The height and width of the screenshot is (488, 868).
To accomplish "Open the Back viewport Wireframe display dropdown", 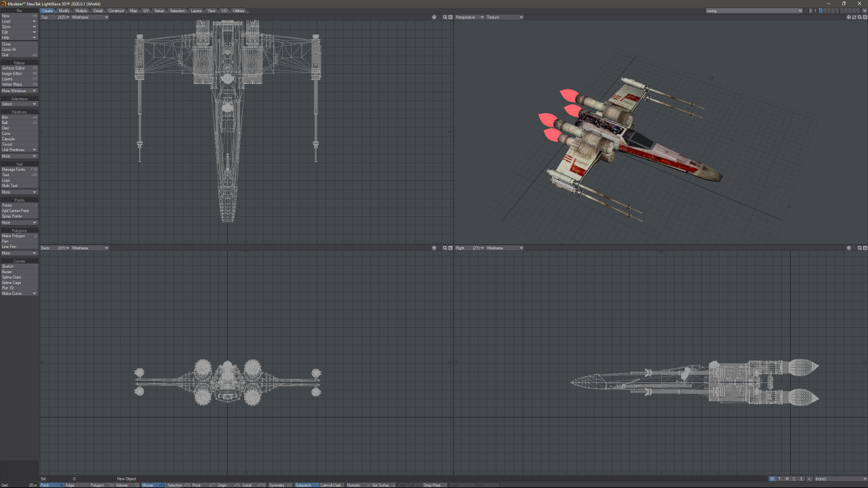I will (90, 248).
